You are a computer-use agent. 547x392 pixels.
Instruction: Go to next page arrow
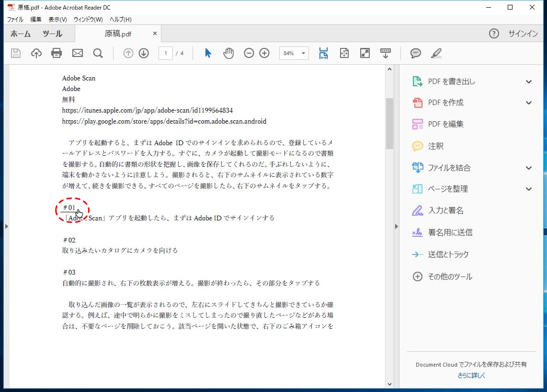144,53
